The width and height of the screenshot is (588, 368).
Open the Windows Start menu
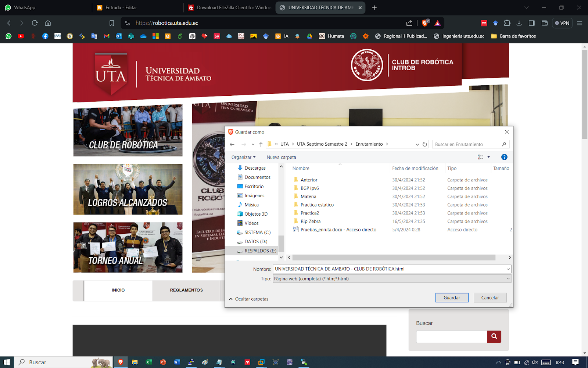coord(7,362)
